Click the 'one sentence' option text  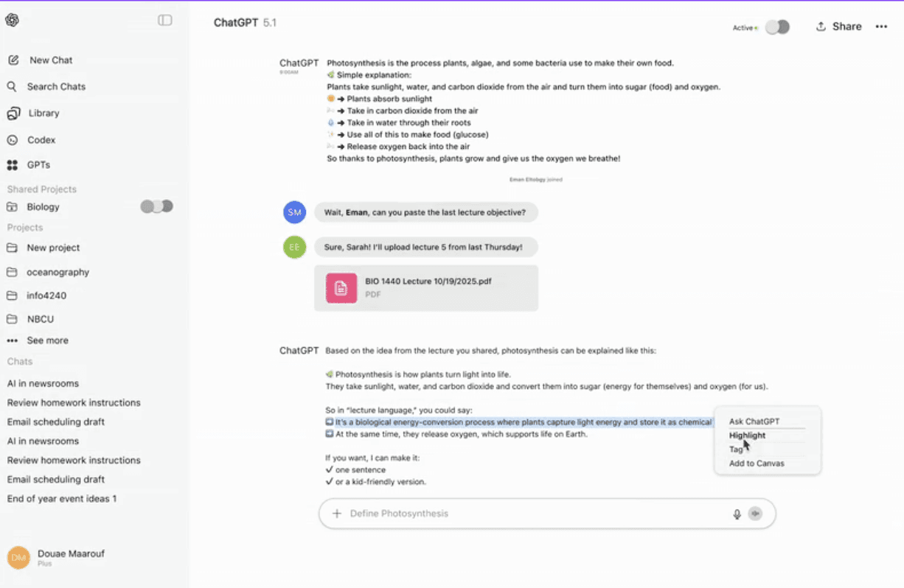click(x=361, y=470)
